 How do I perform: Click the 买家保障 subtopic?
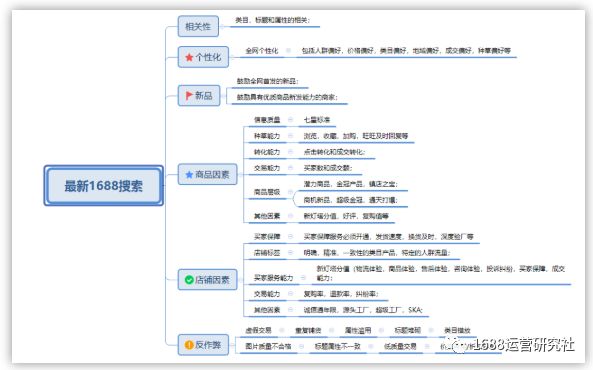point(267,237)
